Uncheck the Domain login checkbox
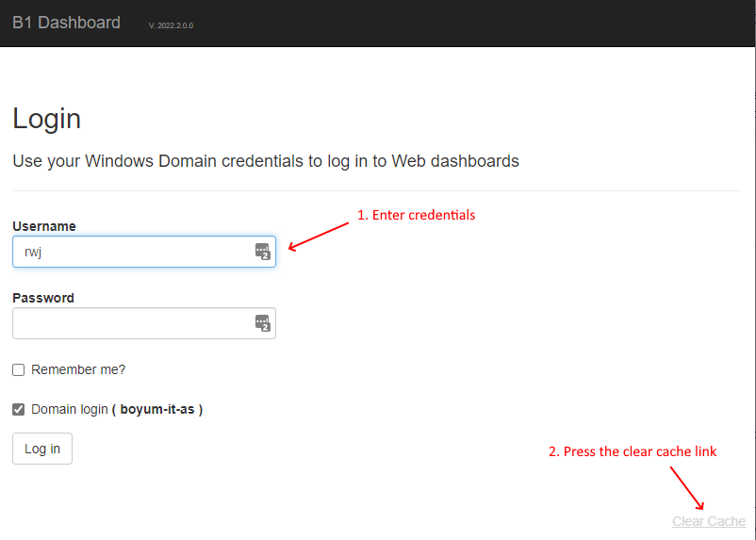The width and height of the screenshot is (756, 540). (x=18, y=409)
